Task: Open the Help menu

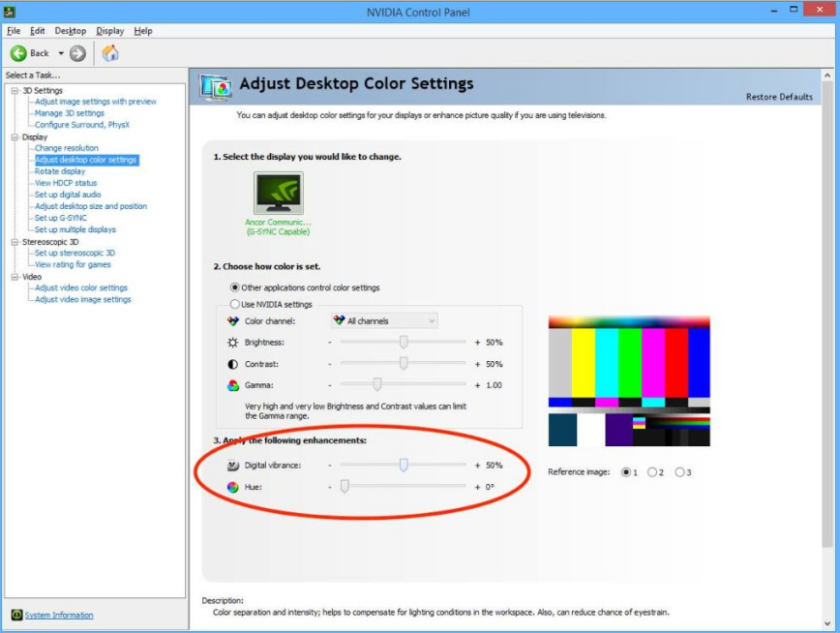Action: 143,31
